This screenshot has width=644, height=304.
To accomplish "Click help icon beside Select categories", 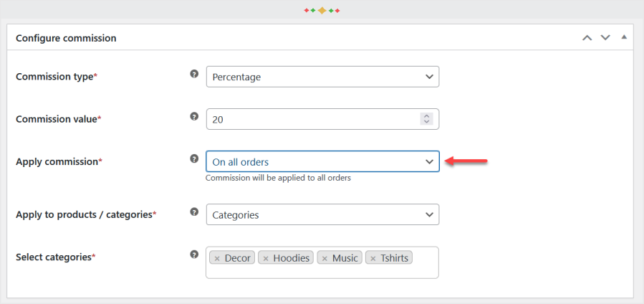I will click(x=194, y=255).
